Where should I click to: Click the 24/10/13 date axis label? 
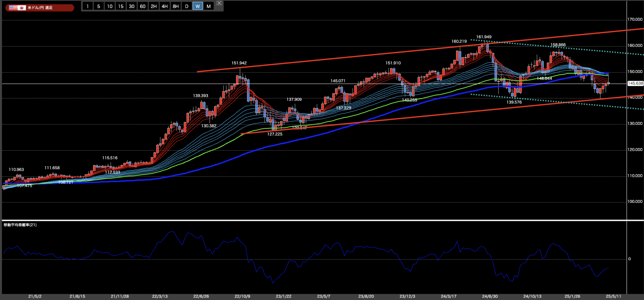[532, 296]
